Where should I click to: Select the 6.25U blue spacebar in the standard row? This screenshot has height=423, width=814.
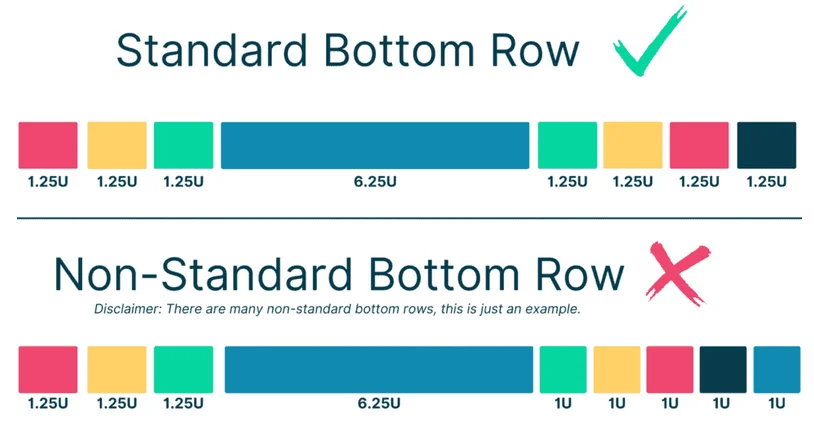point(374,145)
